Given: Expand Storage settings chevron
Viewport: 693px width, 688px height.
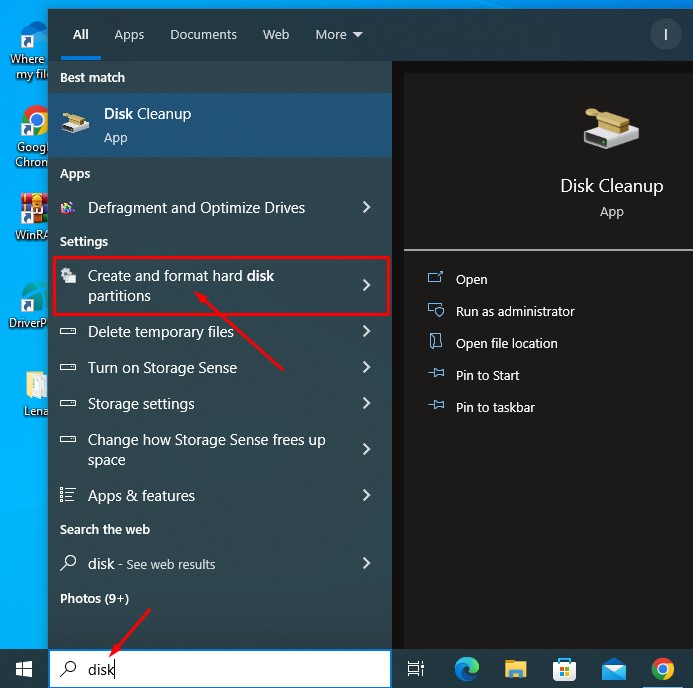Looking at the screenshot, I should pos(366,404).
